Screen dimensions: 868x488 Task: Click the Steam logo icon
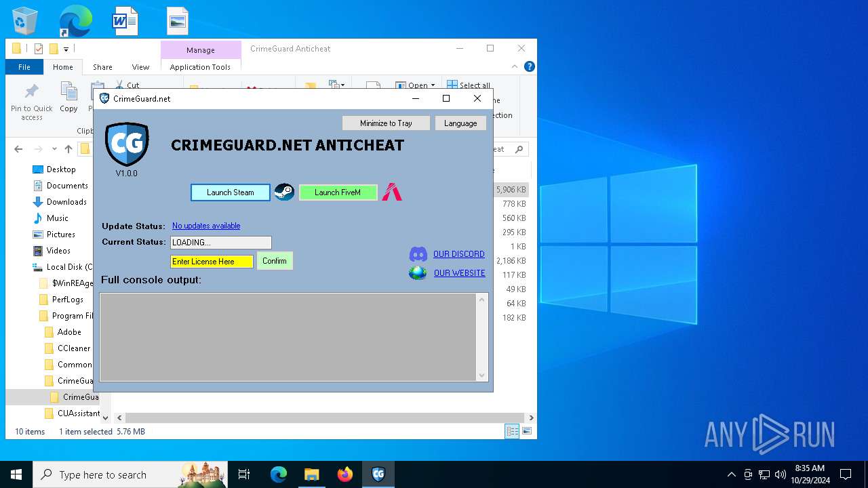tap(284, 192)
